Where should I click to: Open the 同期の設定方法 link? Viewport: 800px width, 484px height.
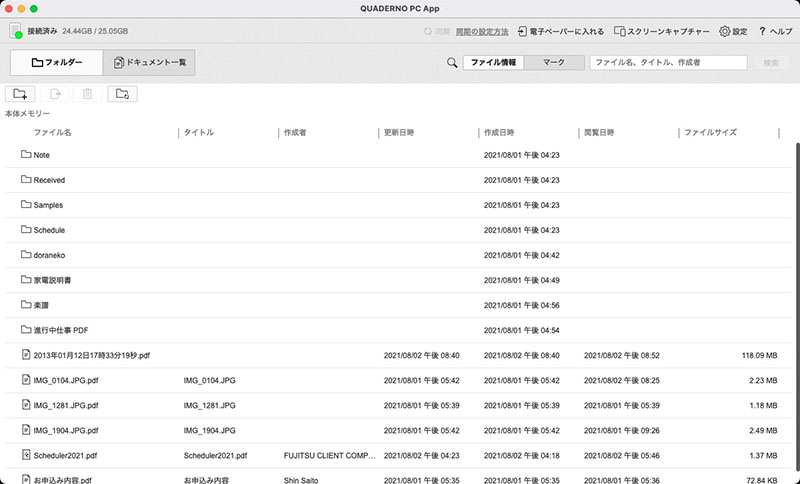point(482,32)
